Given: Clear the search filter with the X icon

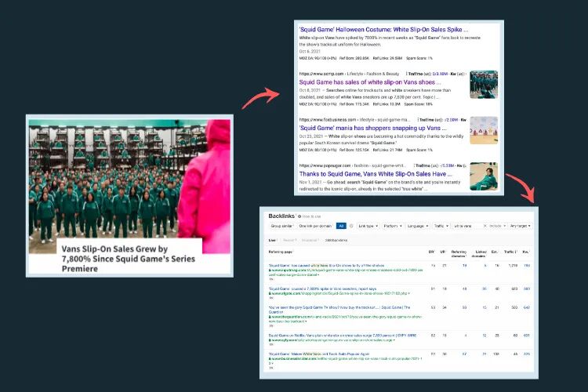Looking at the screenshot, I should pyautogui.click(x=485, y=226).
